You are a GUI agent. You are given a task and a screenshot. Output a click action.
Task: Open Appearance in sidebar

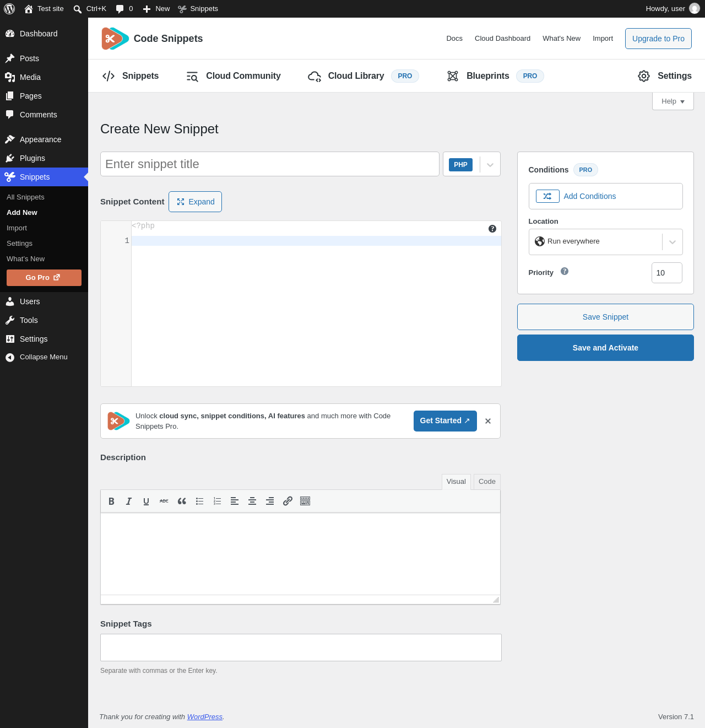[44, 139]
